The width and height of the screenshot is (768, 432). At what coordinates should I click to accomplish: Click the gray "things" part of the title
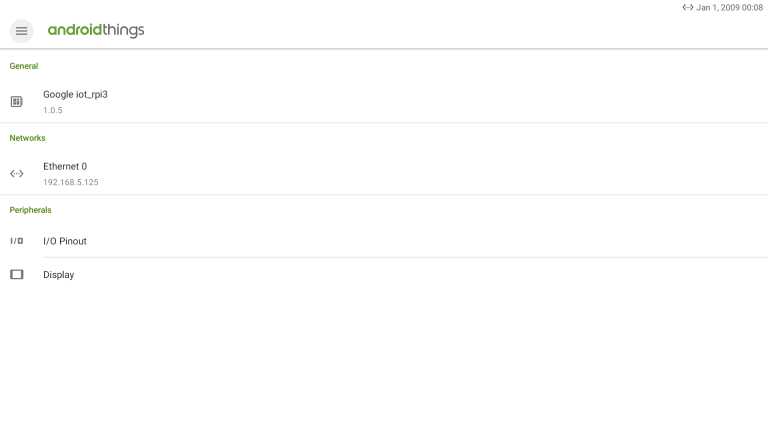click(x=123, y=31)
